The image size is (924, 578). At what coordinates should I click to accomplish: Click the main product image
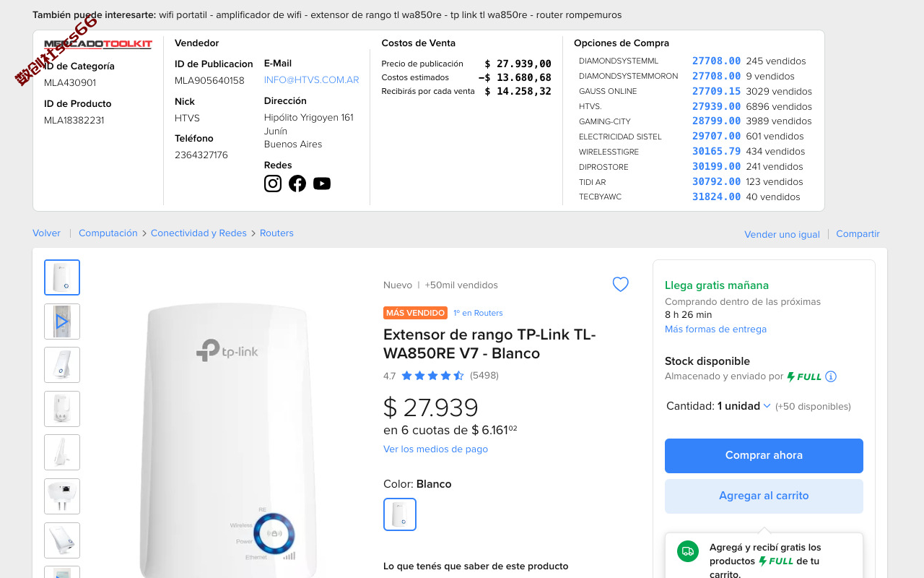pos(227,441)
